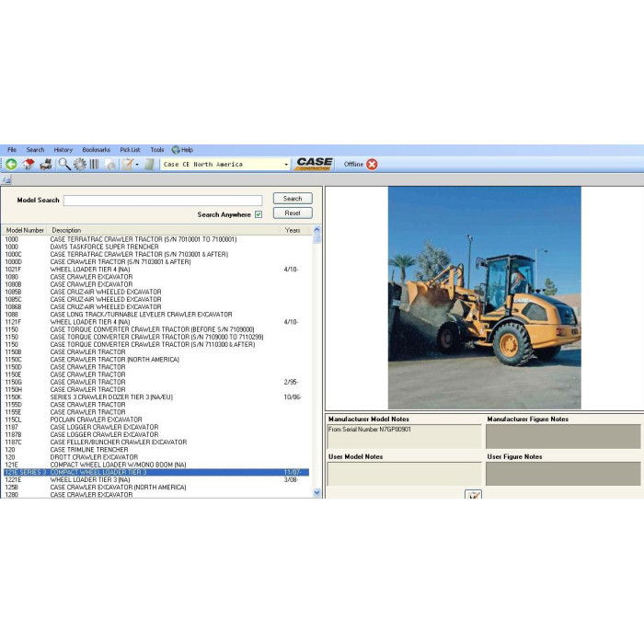Open the notepad with pencil icon
644x644 pixels.
coord(128,165)
